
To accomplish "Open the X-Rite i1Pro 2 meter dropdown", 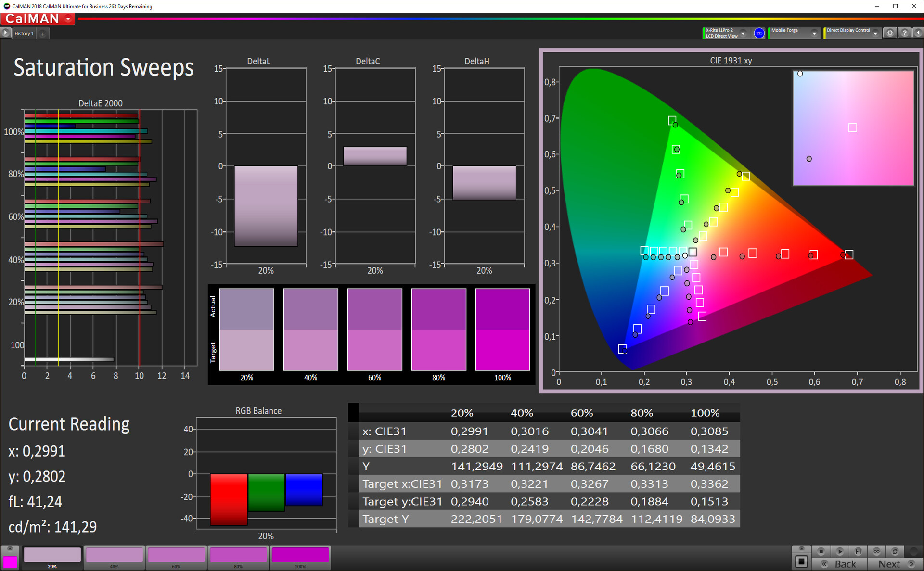I will 743,33.
